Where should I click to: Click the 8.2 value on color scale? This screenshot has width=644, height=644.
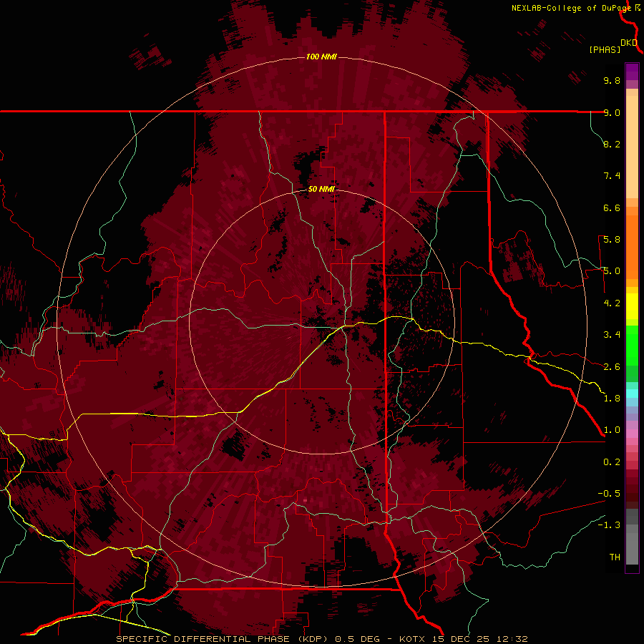612,144
